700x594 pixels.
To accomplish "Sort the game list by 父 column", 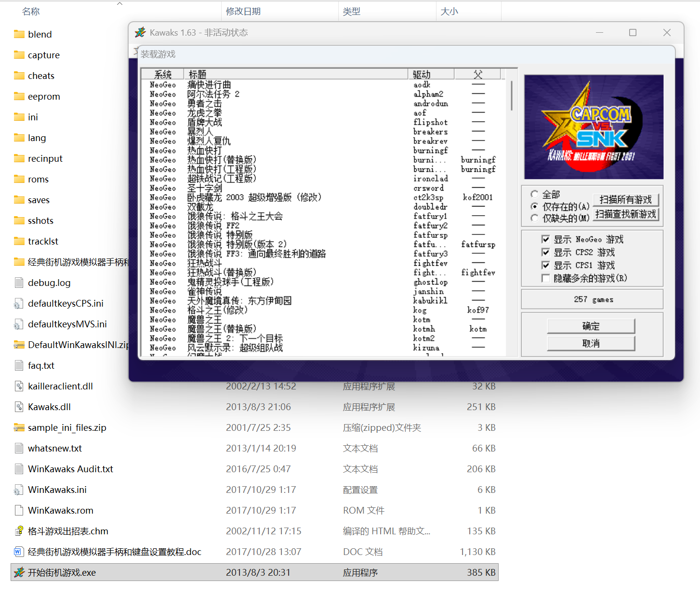I will (478, 74).
